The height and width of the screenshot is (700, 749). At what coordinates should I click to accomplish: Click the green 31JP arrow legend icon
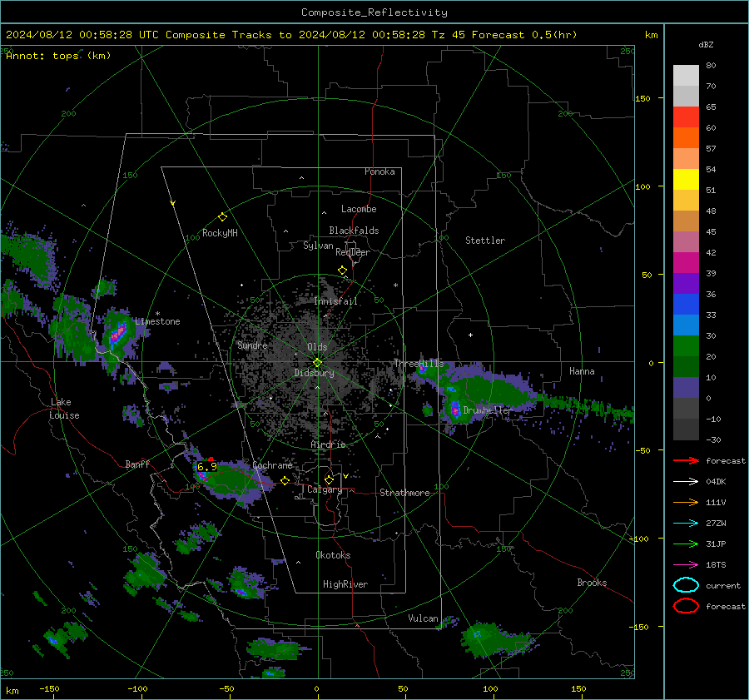(686, 544)
